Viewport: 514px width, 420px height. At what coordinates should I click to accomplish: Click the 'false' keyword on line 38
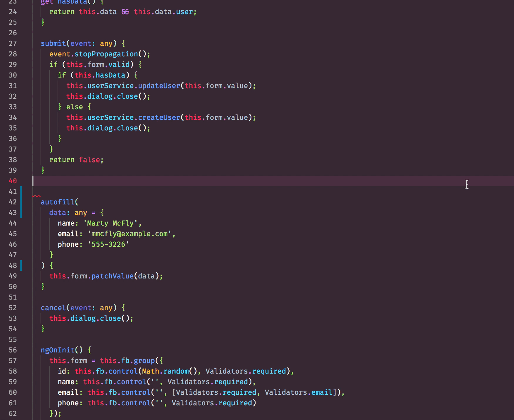[x=89, y=160]
